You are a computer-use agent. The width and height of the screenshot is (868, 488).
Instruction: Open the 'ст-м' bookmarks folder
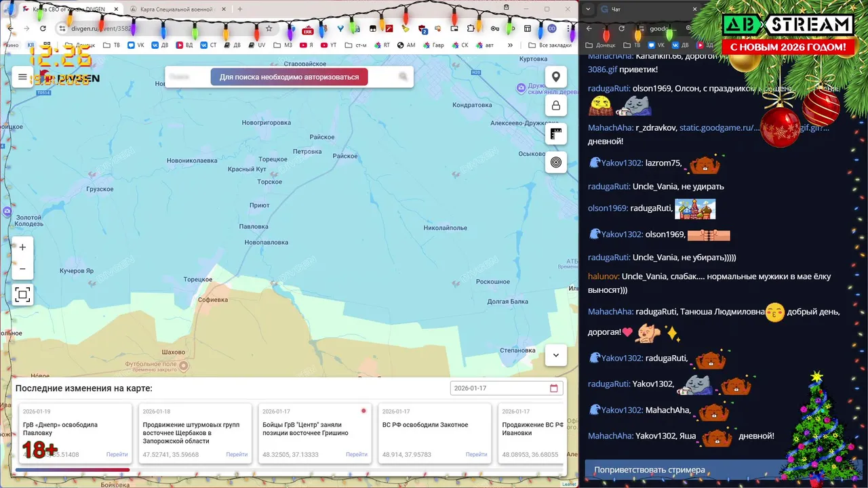pyautogui.click(x=355, y=45)
